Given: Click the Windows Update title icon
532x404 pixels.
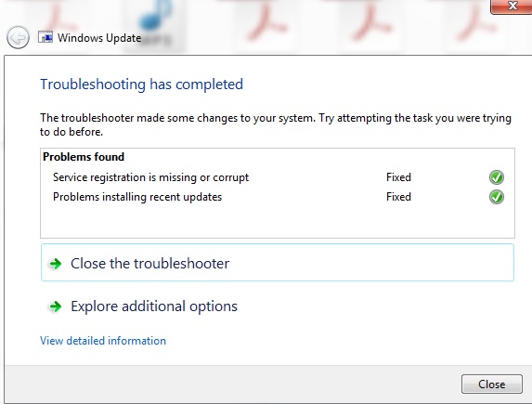Looking at the screenshot, I should coord(45,37).
